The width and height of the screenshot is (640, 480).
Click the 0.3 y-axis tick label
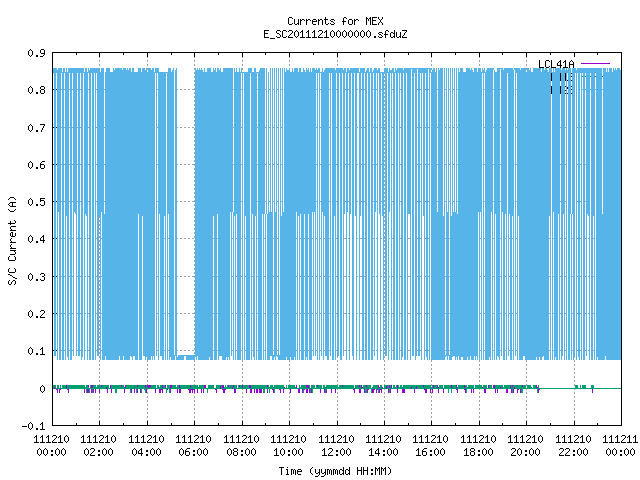point(36,277)
